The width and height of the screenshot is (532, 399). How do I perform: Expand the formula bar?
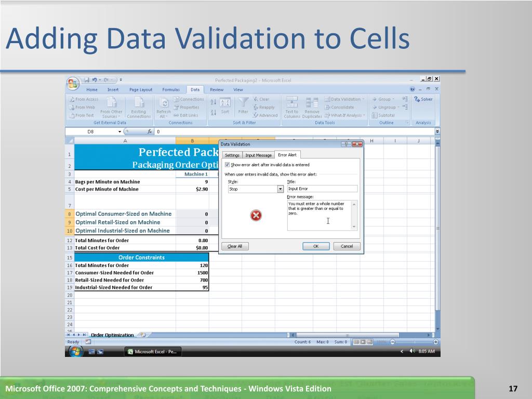pyautogui.click(x=437, y=131)
